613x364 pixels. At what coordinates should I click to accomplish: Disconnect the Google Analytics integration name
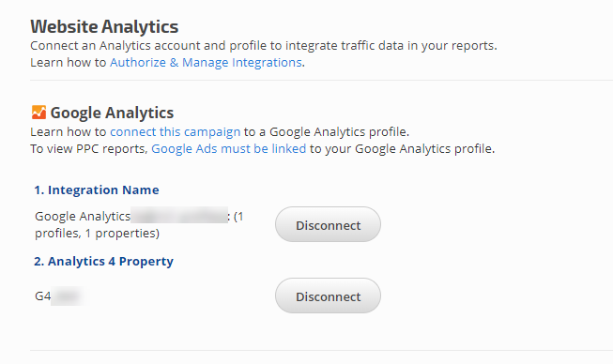tap(328, 224)
